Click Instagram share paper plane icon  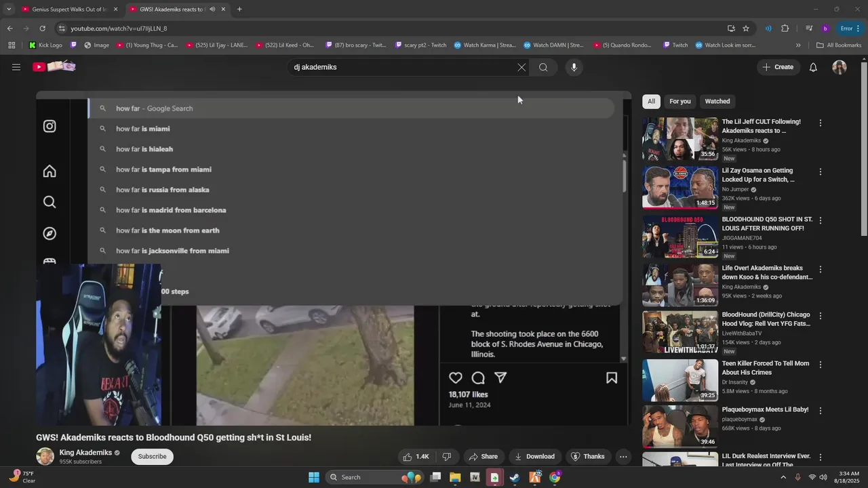pyautogui.click(x=500, y=378)
